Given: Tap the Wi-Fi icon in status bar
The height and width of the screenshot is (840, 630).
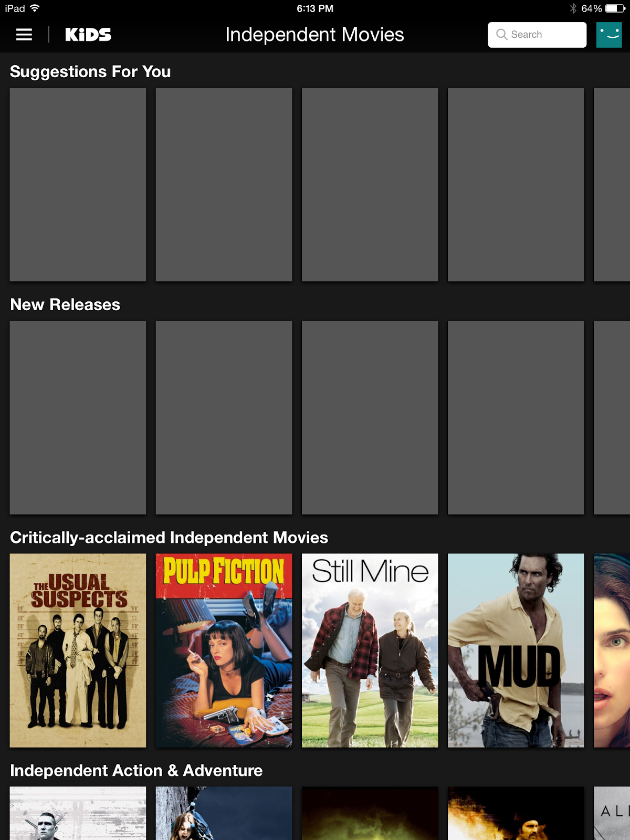Looking at the screenshot, I should pos(35,8).
